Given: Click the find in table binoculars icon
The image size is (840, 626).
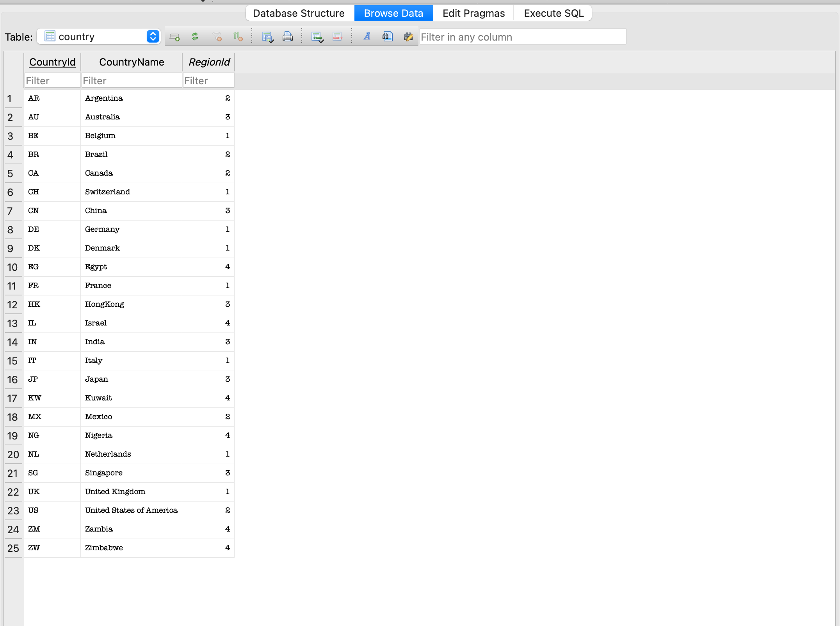Looking at the screenshot, I should [387, 37].
